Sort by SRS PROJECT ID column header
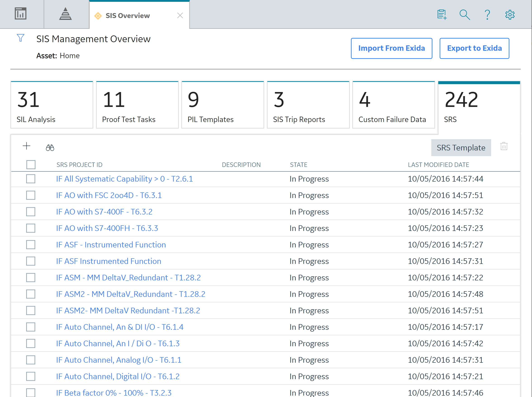The image size is (532, 397). (x=79, y=165)
